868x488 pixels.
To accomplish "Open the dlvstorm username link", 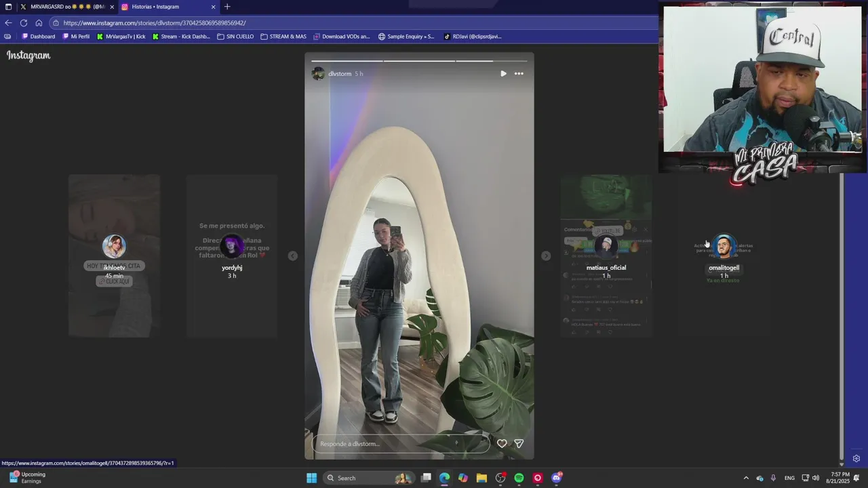I will [x=340, y=73].
